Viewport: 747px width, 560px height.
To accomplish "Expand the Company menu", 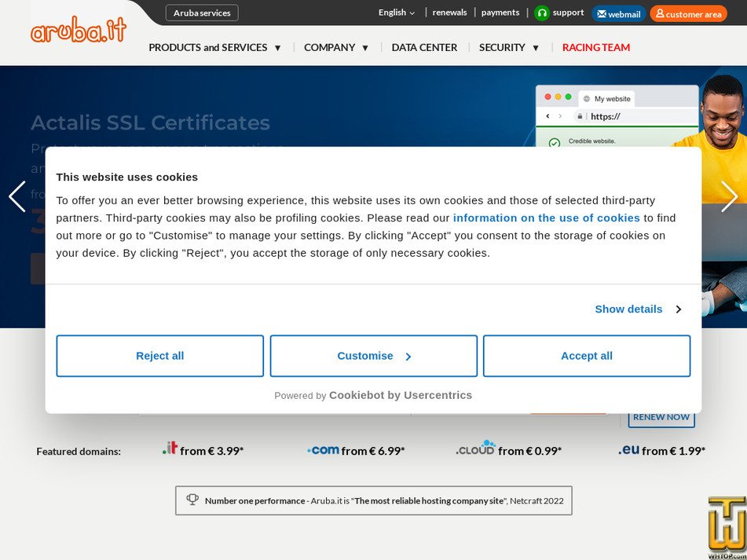I will [336, 48].
